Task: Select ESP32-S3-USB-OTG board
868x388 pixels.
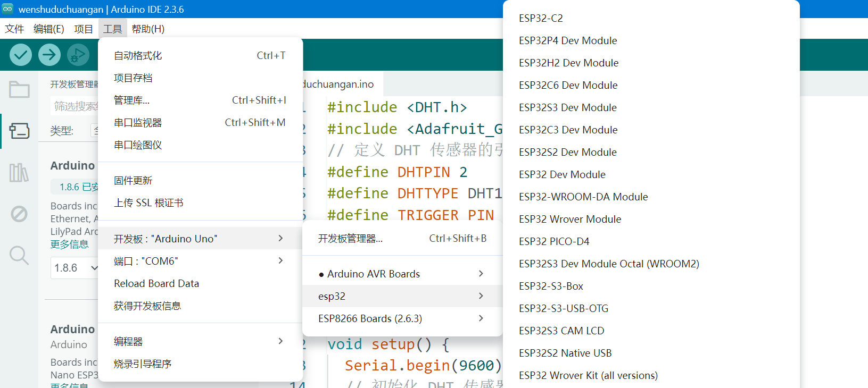Action: tap(651, 308)
